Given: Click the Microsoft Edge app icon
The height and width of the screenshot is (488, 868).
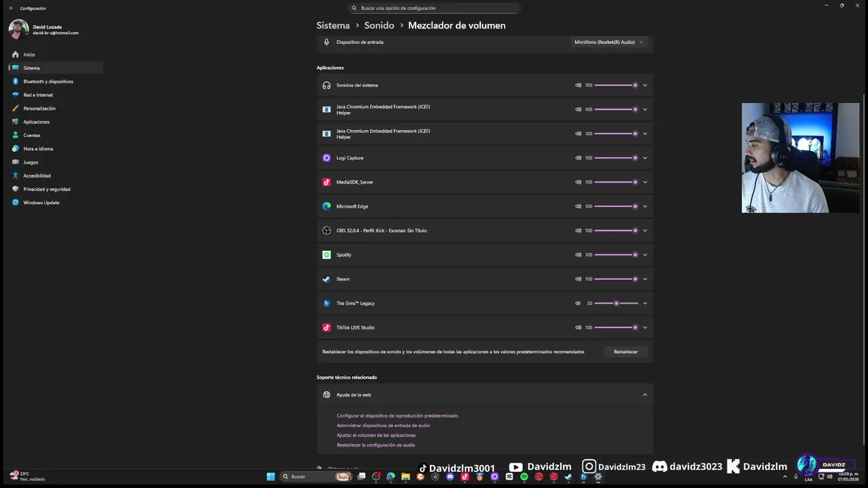Looking at the screenshot, I should point(326,206).
